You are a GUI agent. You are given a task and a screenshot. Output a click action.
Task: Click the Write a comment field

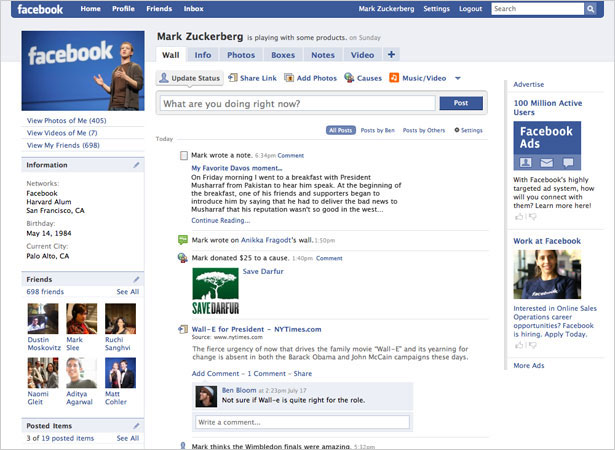[x=302, y=422]
